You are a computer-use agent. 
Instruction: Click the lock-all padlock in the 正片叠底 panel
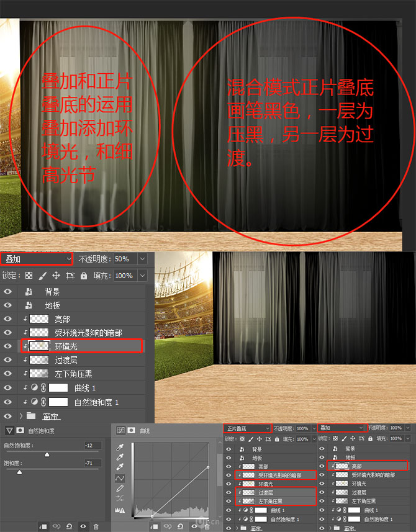click(276, 439)
